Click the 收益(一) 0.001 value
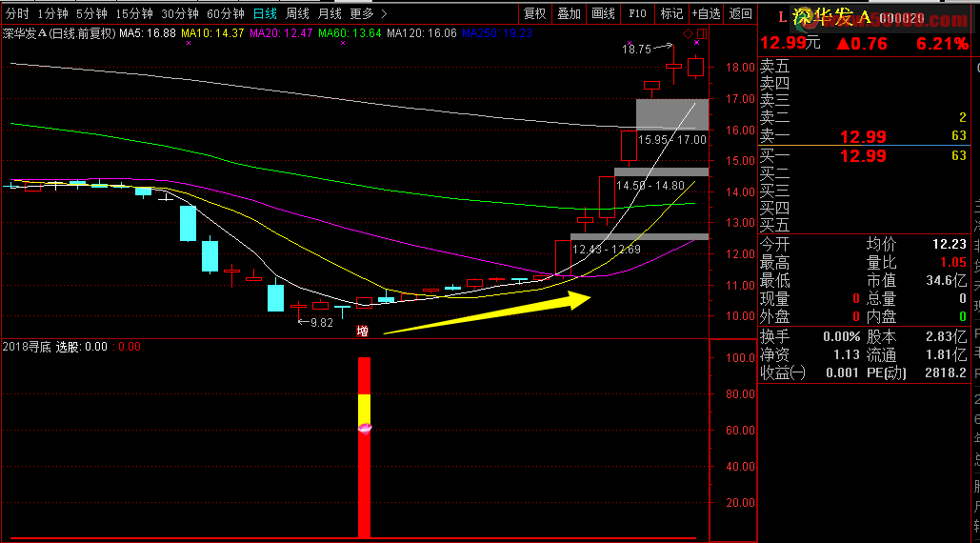980x543 pixels. 843,373
